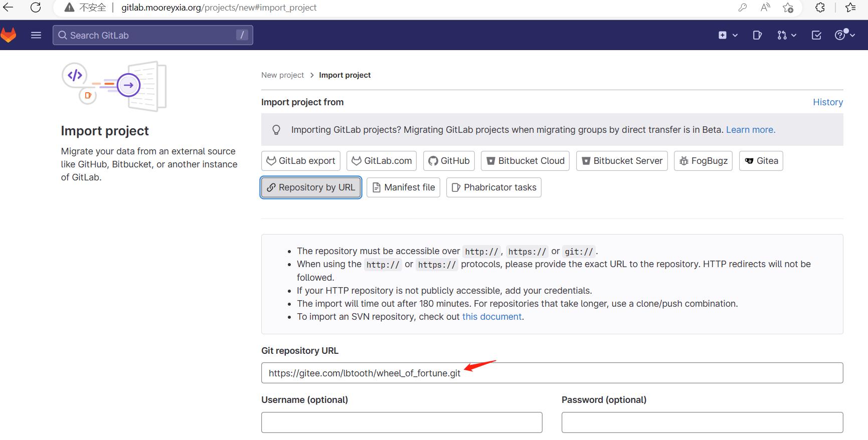The width and height of the screenshot is (868, 440).
Task: Open the Issues icon in navbar
Action: click(x=758, y=35)
